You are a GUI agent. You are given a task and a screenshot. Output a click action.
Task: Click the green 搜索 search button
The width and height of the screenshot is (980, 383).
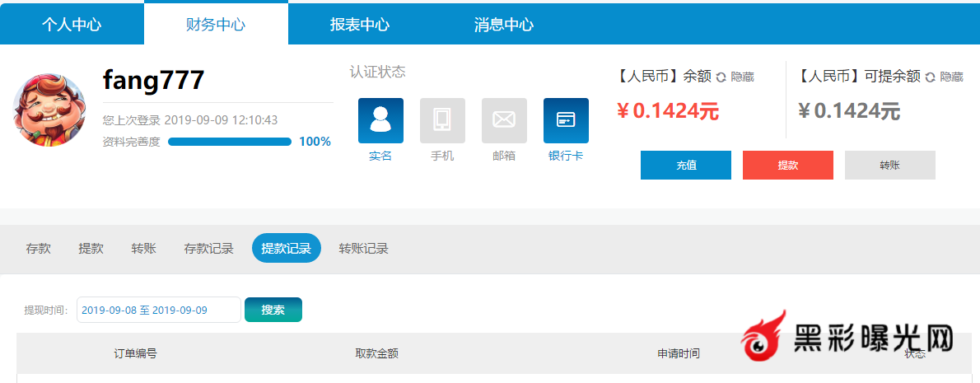[x=273, y=310]
